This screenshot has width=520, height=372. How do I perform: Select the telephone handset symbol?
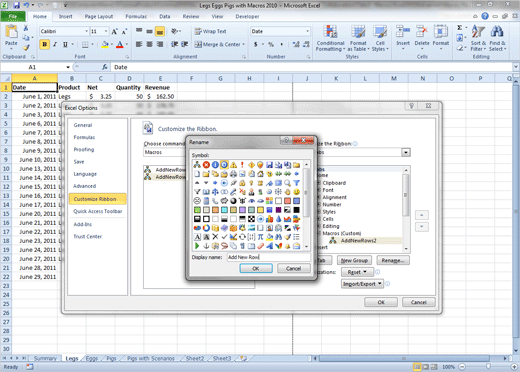pos(215,201)
